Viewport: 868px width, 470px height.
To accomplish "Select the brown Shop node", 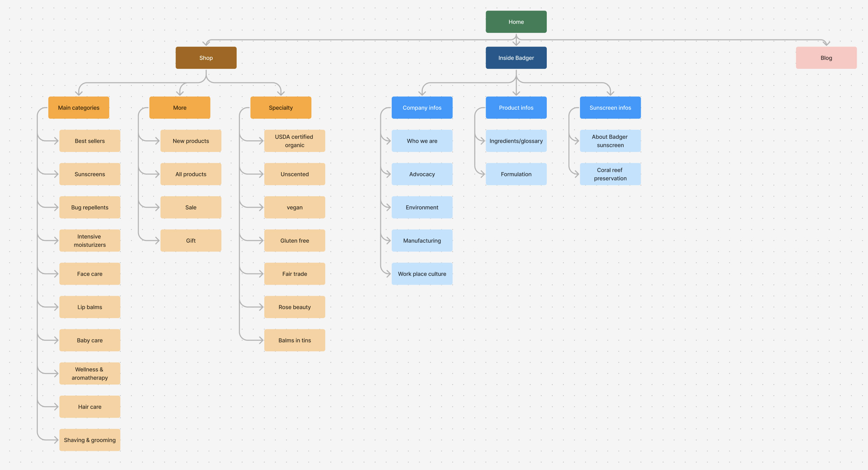I will click(x=206, y=58).
